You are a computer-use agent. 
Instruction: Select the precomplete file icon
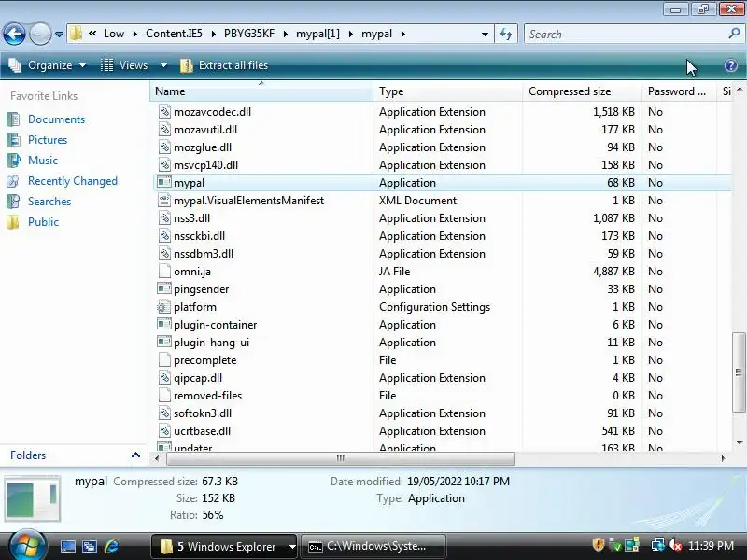coord(164,360)
